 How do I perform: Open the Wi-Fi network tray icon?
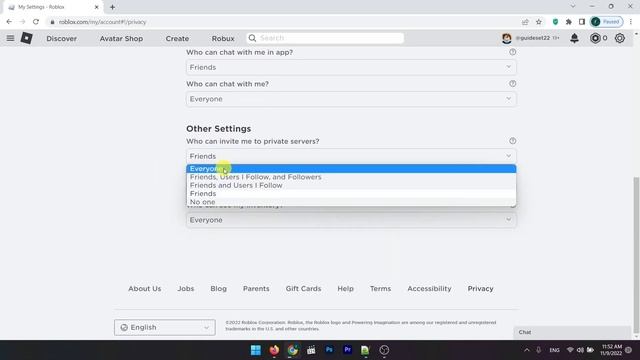570,350
